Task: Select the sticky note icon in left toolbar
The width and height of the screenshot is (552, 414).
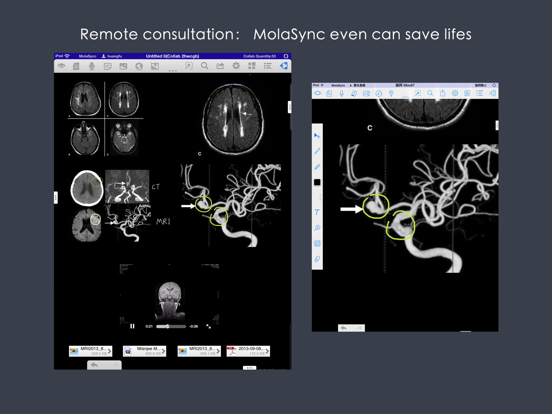Action: (107, 66)
